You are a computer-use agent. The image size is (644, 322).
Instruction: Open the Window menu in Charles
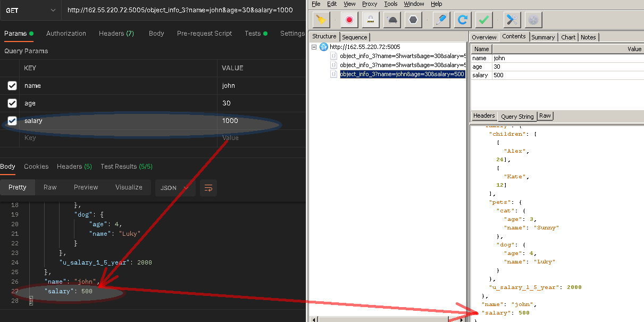[x=414, y=4]
